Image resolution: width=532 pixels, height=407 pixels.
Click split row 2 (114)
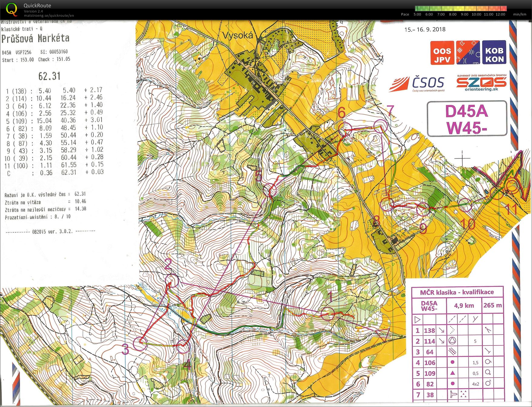click(55, 98)
